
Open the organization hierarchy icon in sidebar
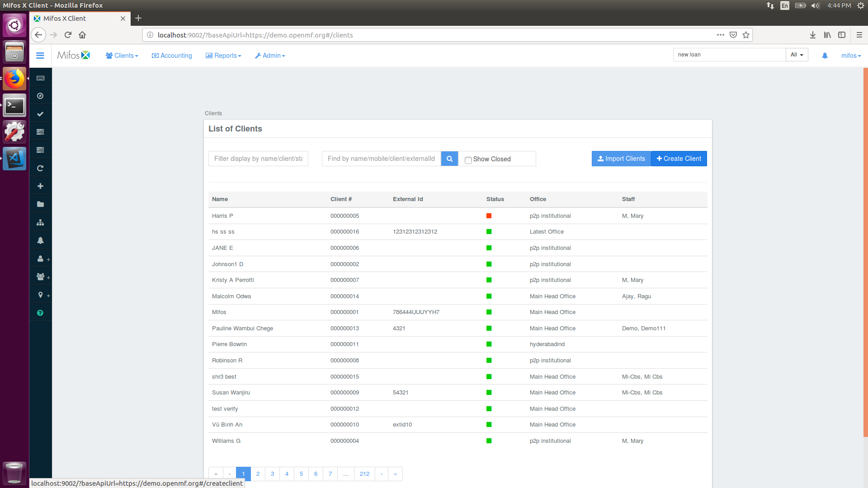tap(40, 222)
